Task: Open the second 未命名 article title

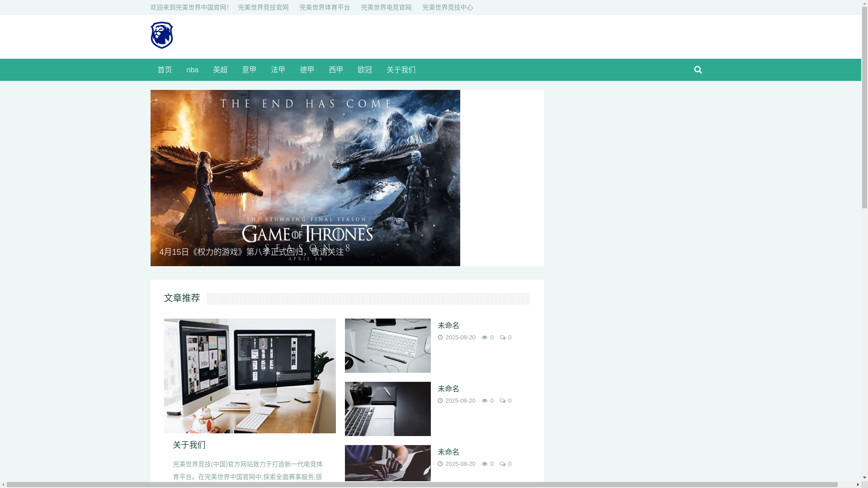Action: 448,389
